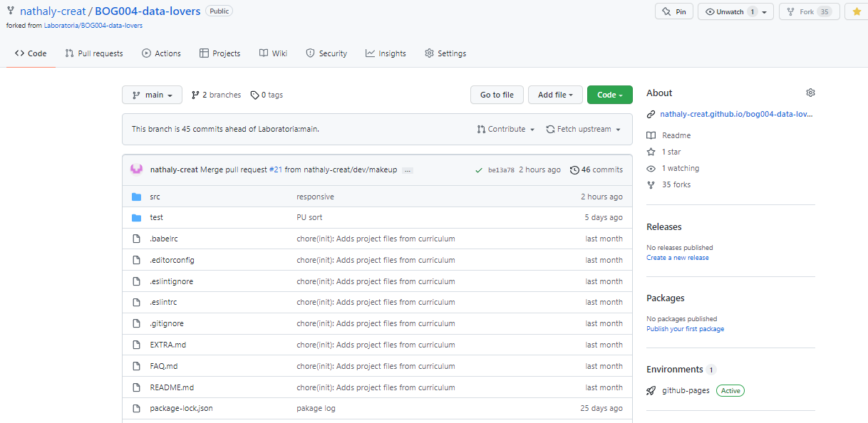Click the link icon beside the website URL
The height and width of the screenshot is (423, 868).
point(651,114)
